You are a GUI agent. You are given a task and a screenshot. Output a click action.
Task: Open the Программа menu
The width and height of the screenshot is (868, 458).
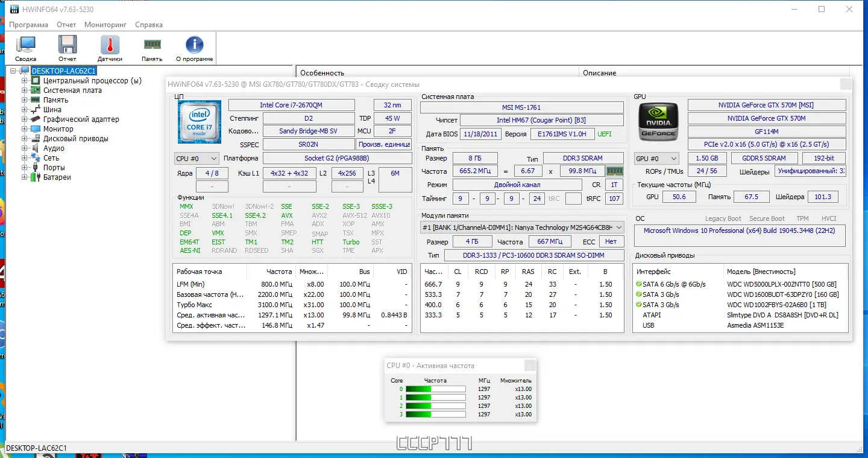(28, 25)
